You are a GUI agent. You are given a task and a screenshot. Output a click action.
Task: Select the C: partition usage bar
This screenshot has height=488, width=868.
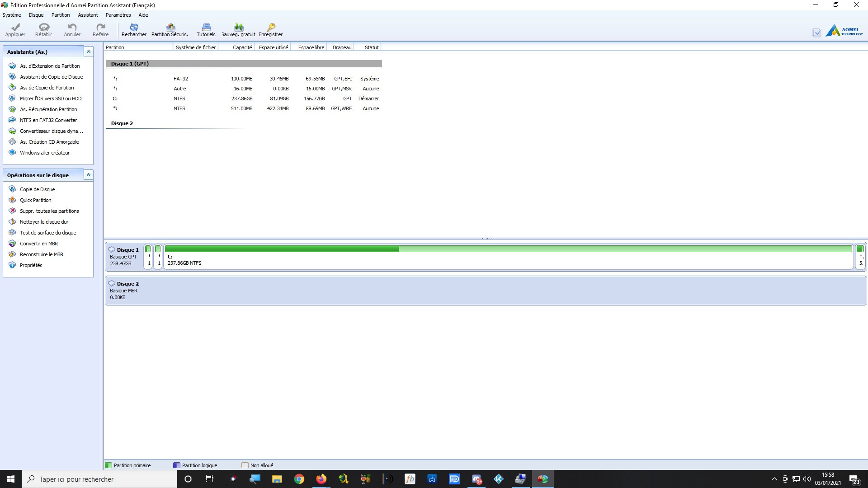[508, 249]
